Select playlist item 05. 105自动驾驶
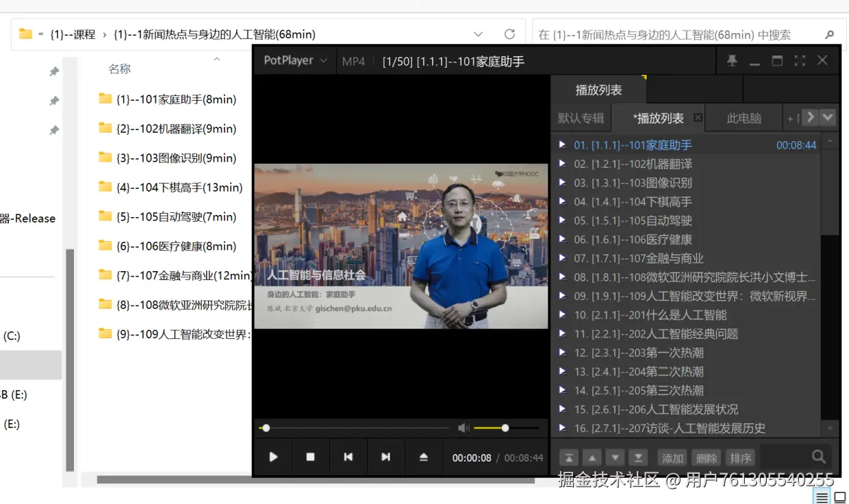 coord(687,220)
